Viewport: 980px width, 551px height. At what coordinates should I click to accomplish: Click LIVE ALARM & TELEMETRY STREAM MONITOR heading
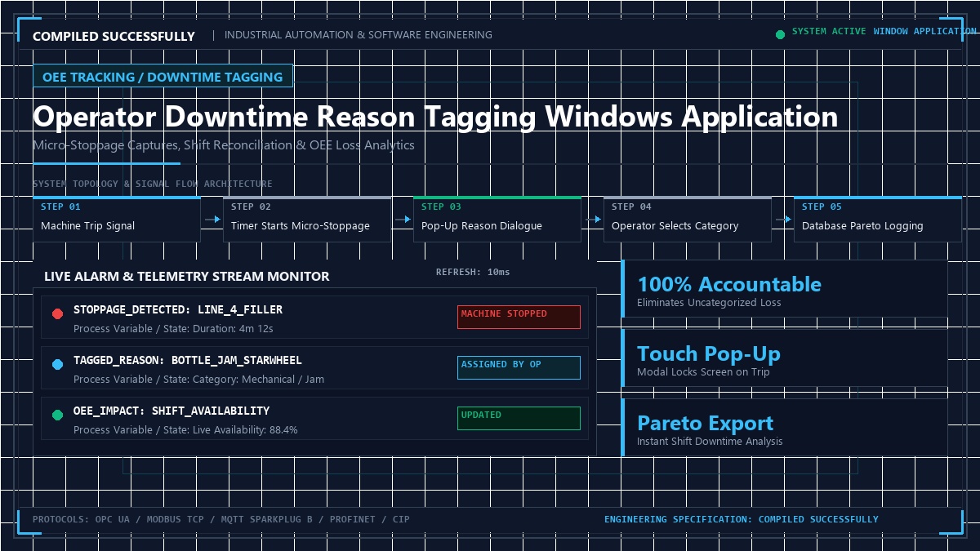(x=187, y=276)
